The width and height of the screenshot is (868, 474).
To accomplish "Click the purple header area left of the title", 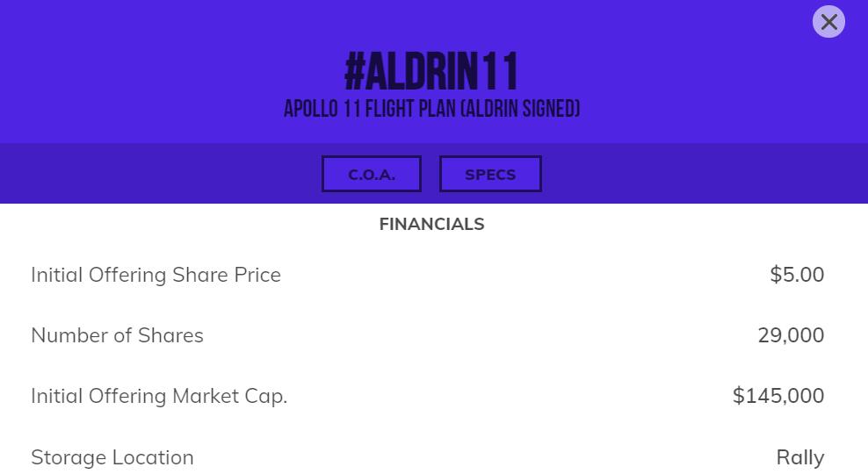I will [x=158, y=72].
